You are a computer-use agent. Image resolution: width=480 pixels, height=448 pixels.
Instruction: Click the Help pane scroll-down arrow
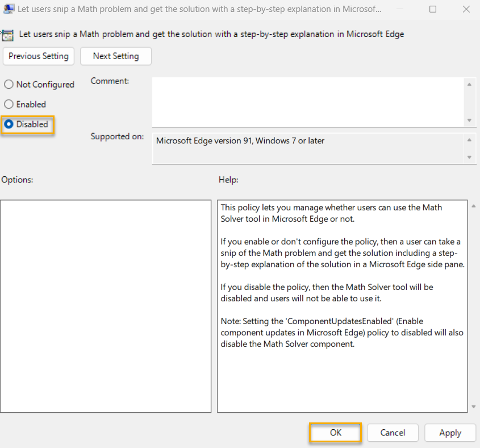pyautogui.click(x=473, y=406)
